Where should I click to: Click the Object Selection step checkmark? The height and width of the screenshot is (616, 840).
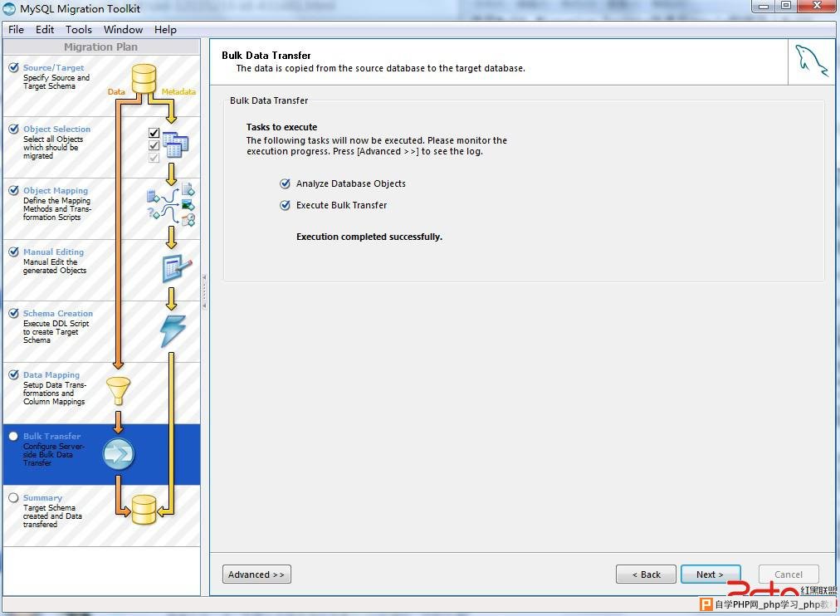click(x=14, y=129)
